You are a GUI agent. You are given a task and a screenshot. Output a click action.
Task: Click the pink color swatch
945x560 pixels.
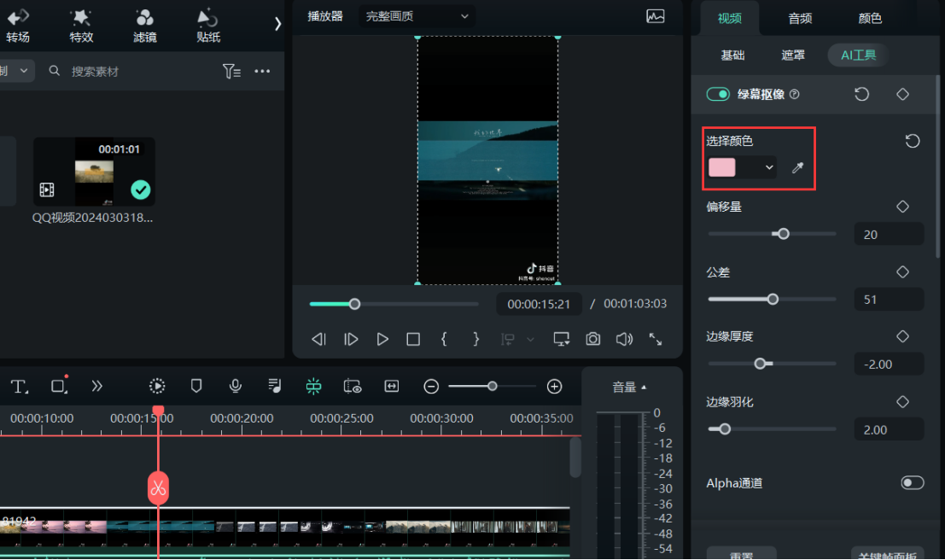click(722, 167)
